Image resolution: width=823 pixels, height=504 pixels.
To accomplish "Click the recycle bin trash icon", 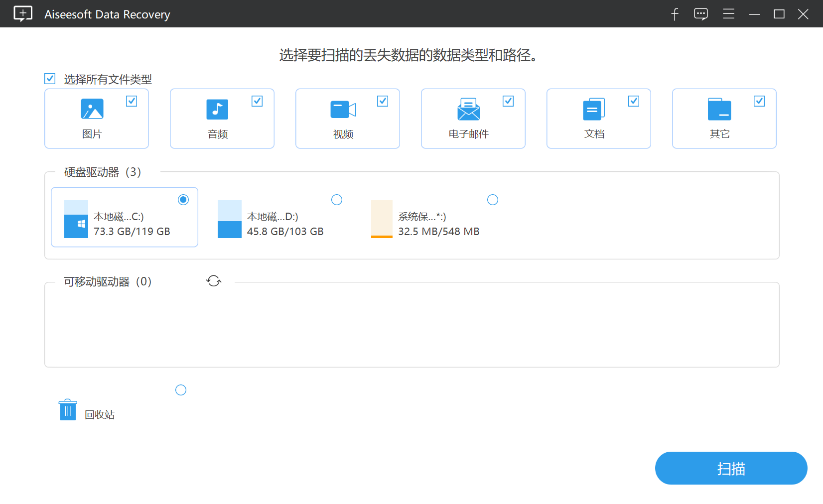I will pos(68,410).
